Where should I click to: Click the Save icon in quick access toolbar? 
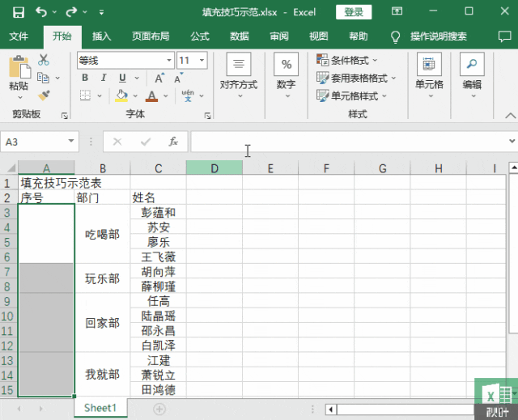pos(19,12)
